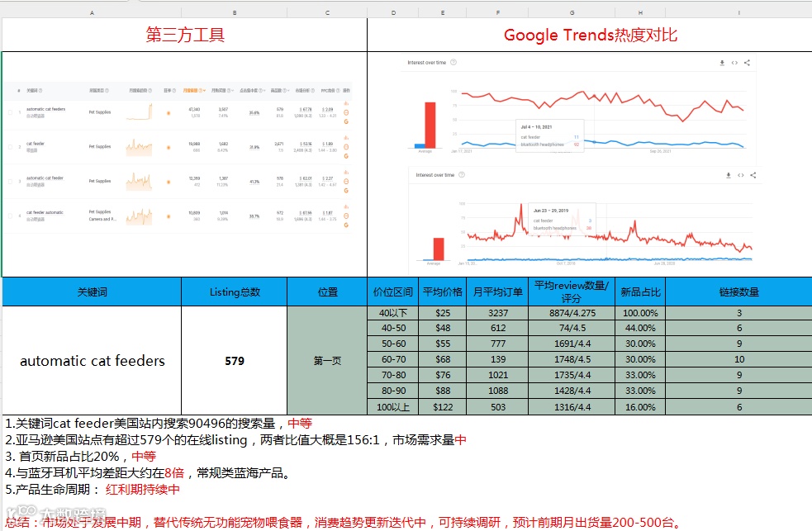Viewport: 812px width, 531px height.
Task: Click the round orange icon in 'automatic cat feeder' row
Action: [x=346, y=181]
